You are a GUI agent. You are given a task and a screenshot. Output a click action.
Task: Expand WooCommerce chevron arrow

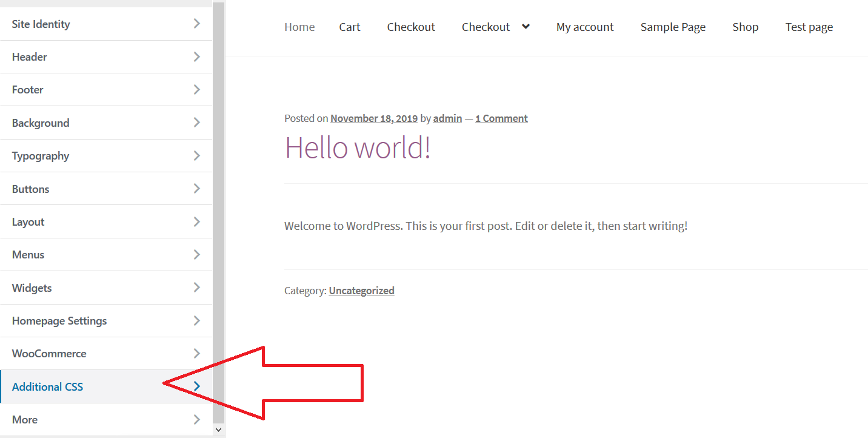pos(196,353)
